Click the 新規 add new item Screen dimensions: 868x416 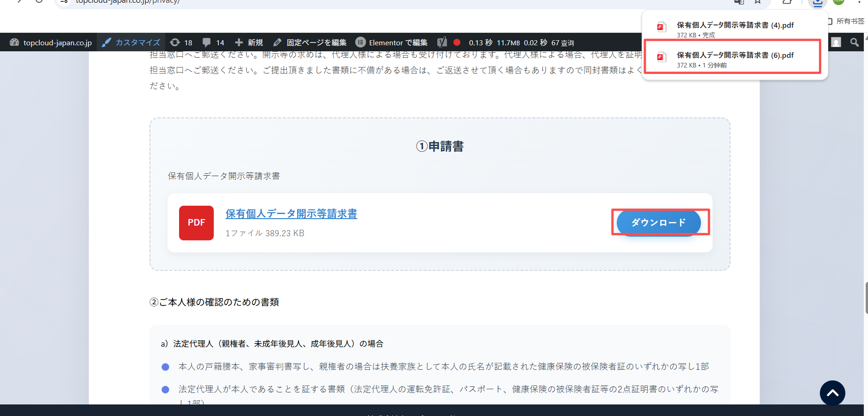tap(249, 43)
